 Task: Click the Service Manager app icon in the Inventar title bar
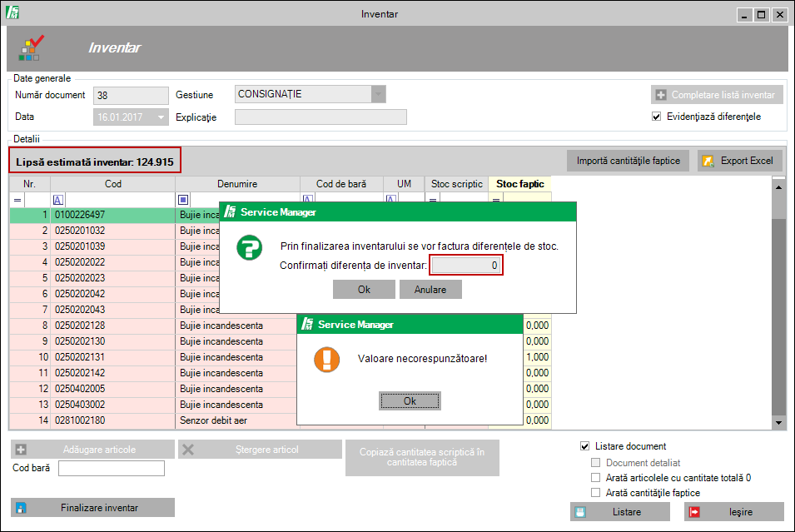coord(12,12)
